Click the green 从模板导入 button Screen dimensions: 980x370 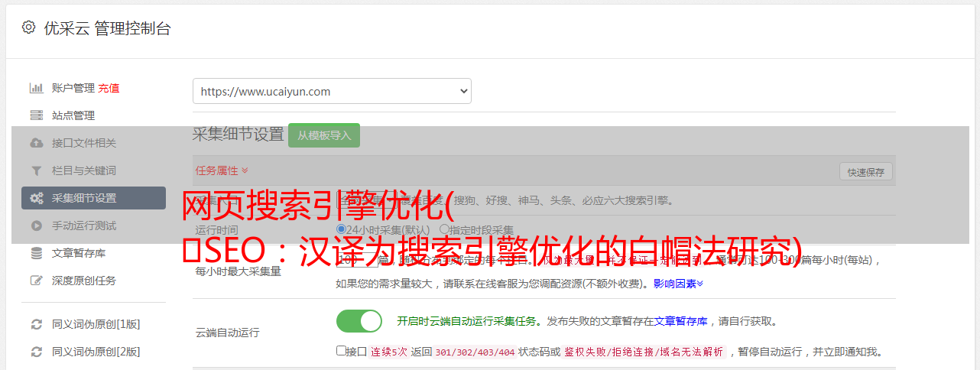tap(324, 135)
